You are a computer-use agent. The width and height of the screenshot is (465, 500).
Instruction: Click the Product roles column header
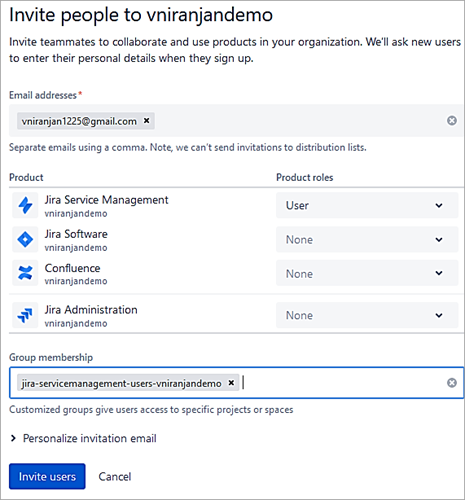coord(305,177)
